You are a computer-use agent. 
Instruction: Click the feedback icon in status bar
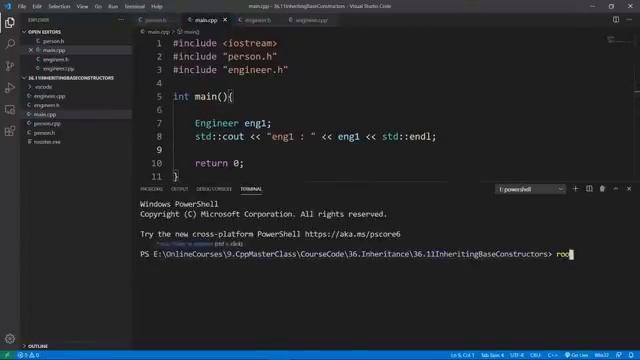point(619,355)
